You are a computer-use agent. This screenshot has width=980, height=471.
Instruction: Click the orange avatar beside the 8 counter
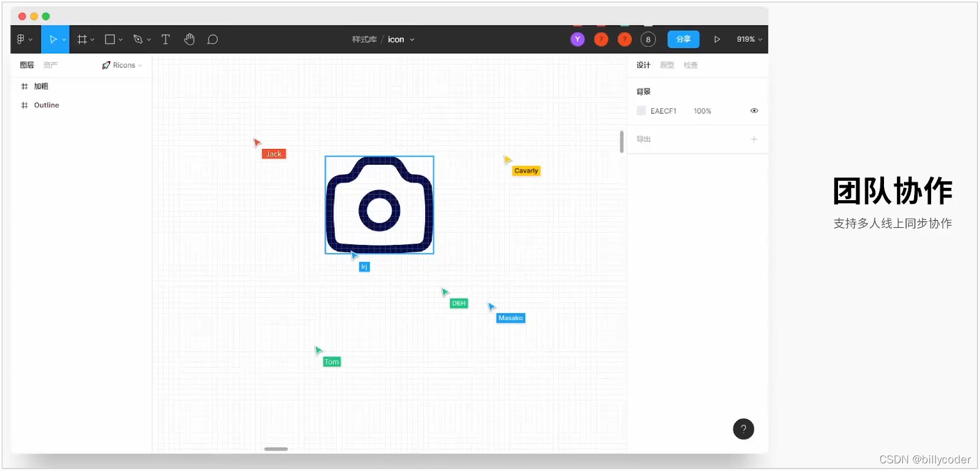tap(624, 39)
